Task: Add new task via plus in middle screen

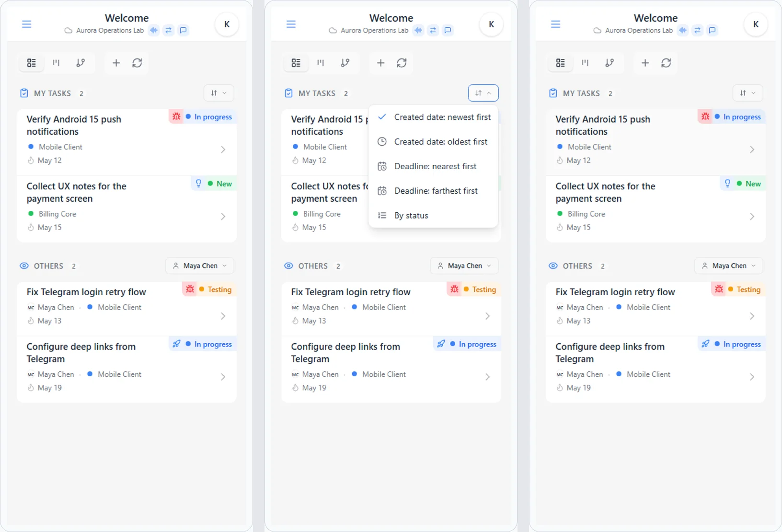Action: point(380,63)
